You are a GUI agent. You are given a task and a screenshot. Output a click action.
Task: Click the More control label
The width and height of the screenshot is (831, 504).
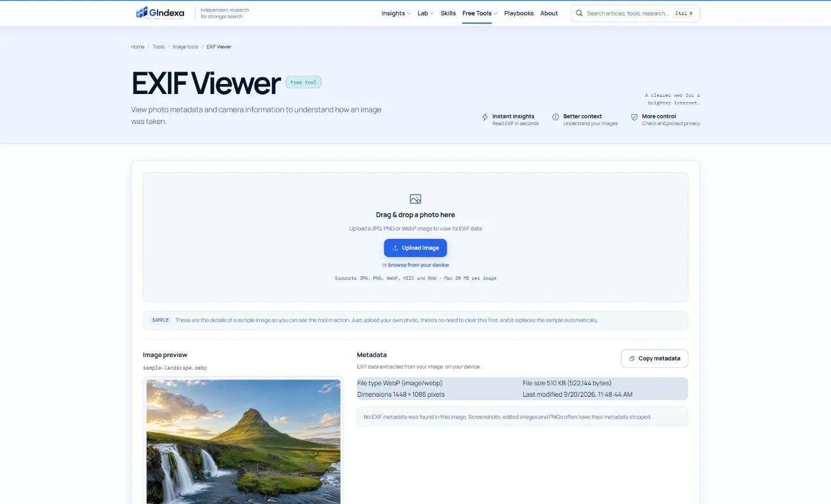(x=658, y=116)
